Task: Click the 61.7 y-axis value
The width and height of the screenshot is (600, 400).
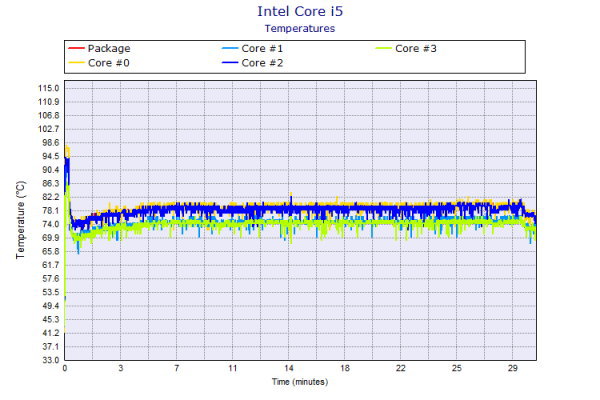Action: tap(51, 265)
